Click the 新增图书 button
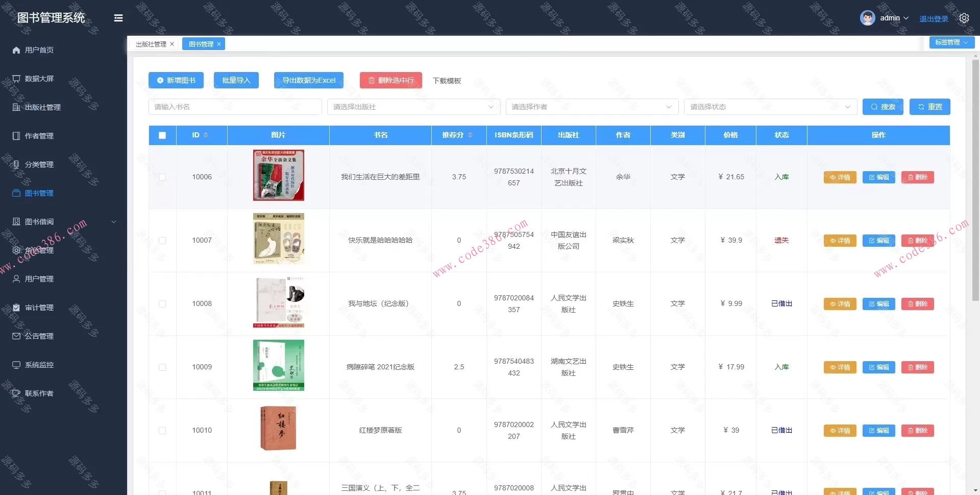Image resolution: width=980 pixels, height=495 pixels. [x=176, y=80]
